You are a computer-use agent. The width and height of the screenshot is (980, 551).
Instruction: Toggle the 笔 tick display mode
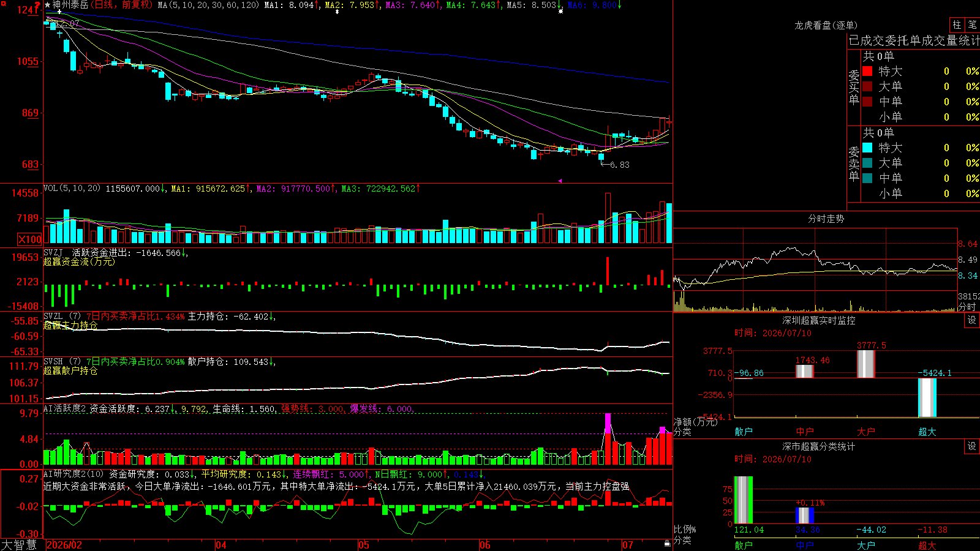(972, 24)
